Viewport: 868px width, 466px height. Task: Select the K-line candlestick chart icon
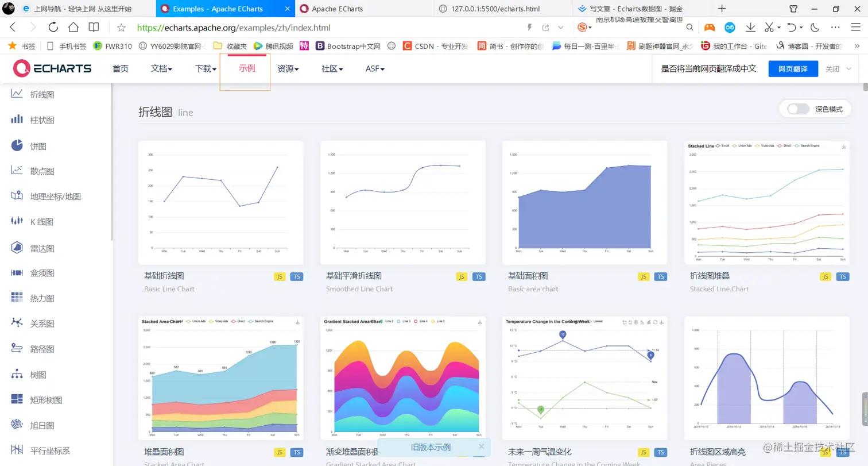(17, 221)
